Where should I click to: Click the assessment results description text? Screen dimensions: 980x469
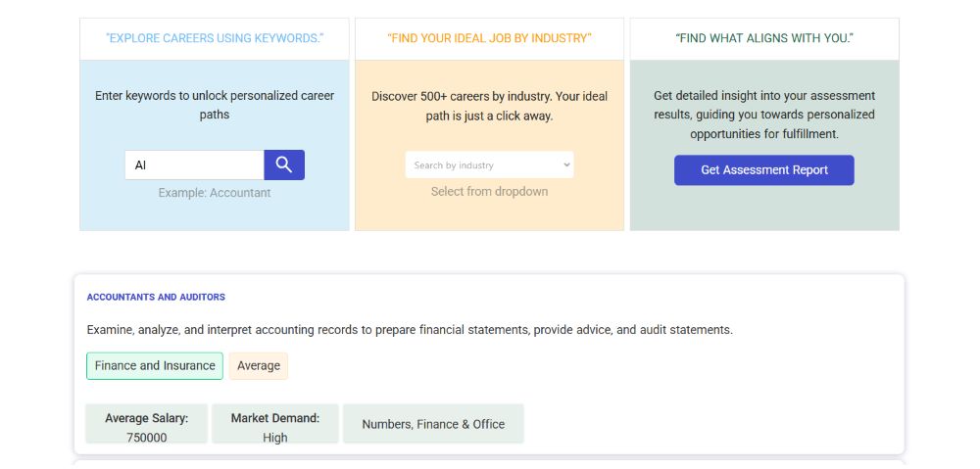pyautogui.click(x=764, y=115)
